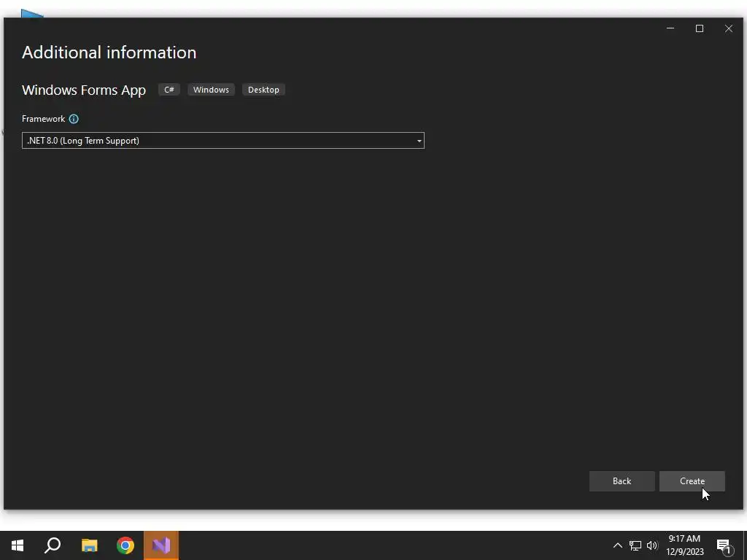This screenshot has width=747, height=560.
Task: Click the C# tag
Action: point(169,90)
